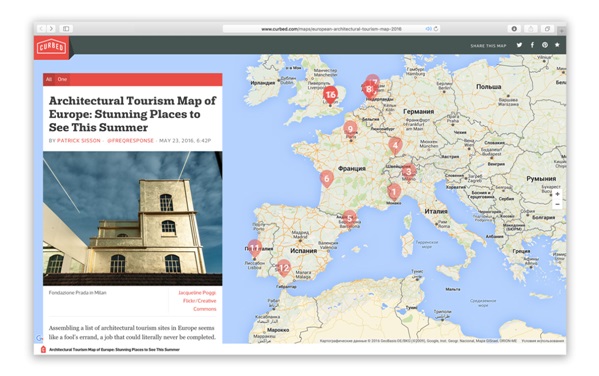599x376 pixels.
Task: Zoom in on the map
Action: 557,194
